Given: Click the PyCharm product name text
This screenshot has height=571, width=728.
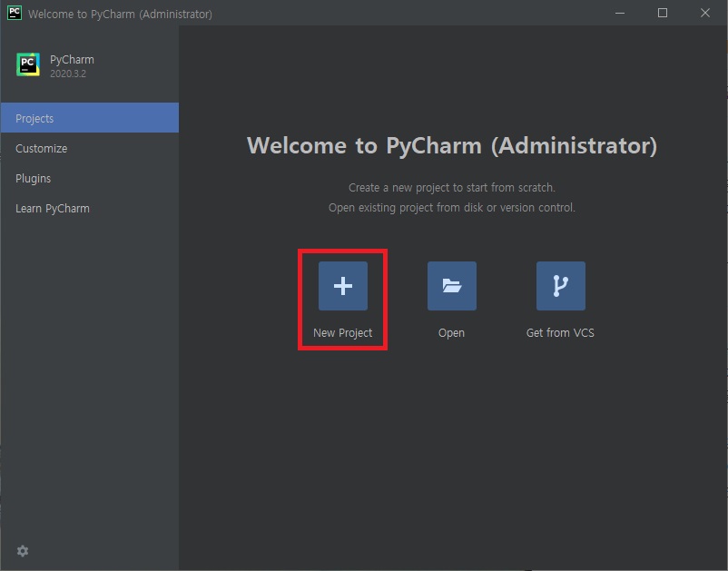Looking at the screenshot, I should coord(72,60).
